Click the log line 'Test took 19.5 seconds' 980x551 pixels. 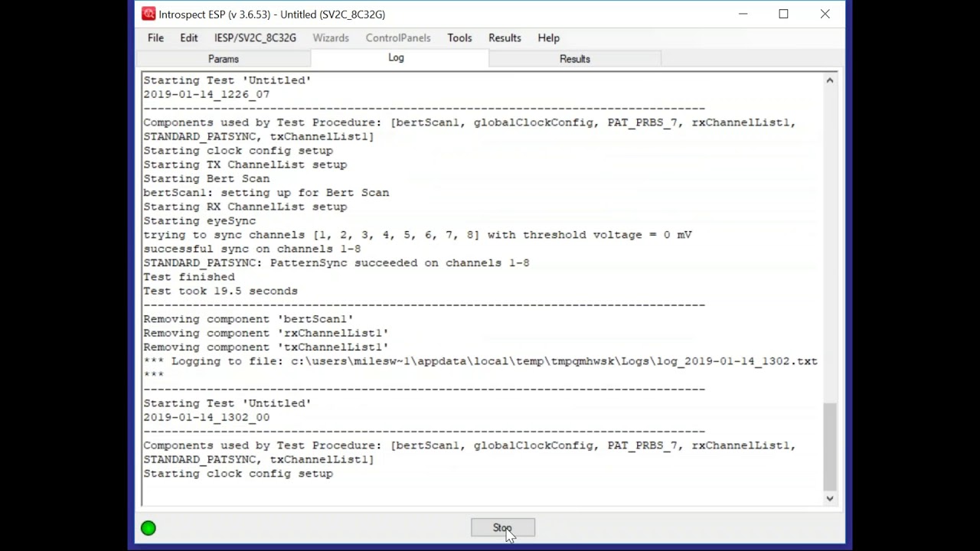[220, 291]
